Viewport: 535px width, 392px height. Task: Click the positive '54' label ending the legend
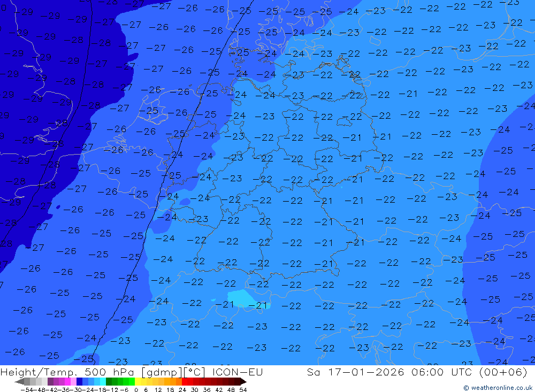[243, 390]
